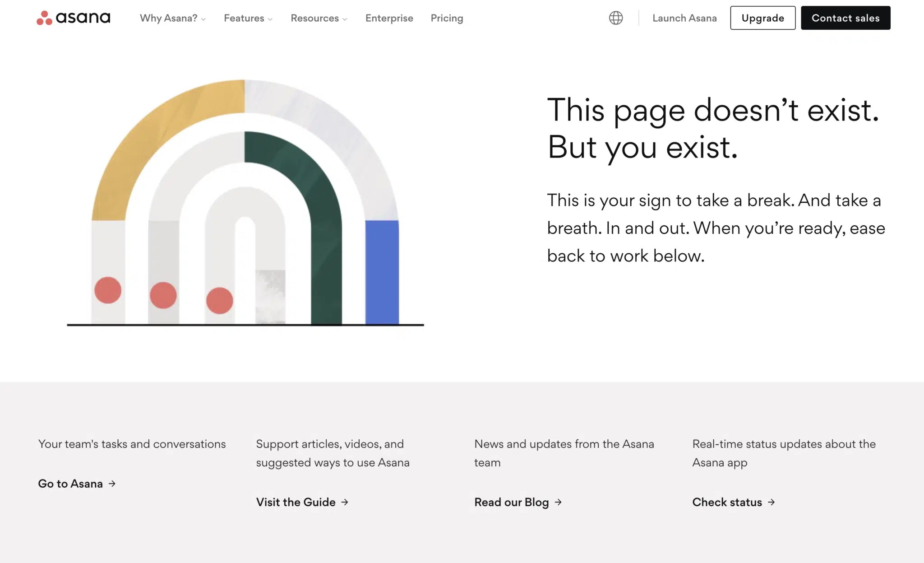924x563 pixels.
Task: Click the arrow next to Go to Asana
Action: pos(112,484)
